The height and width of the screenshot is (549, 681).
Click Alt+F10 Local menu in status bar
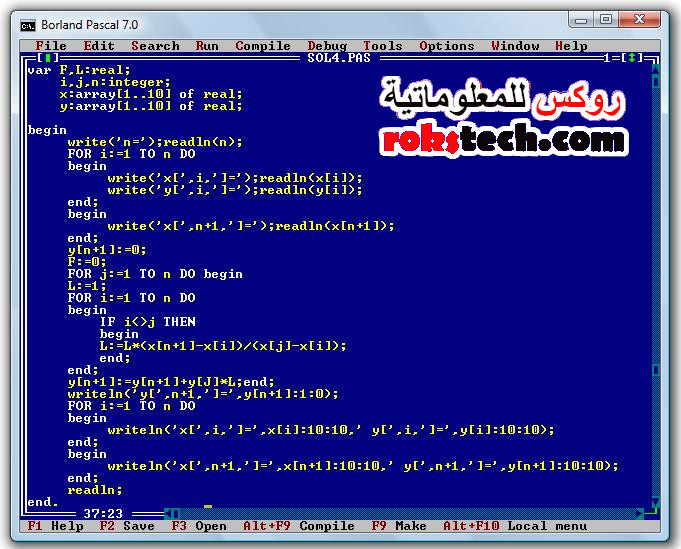tap(515, 526)
